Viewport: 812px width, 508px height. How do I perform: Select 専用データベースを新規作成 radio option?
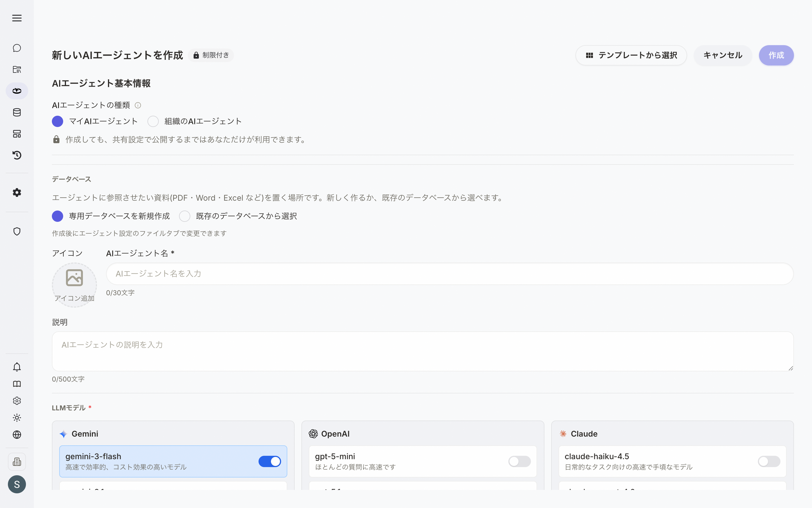[58, 216]
